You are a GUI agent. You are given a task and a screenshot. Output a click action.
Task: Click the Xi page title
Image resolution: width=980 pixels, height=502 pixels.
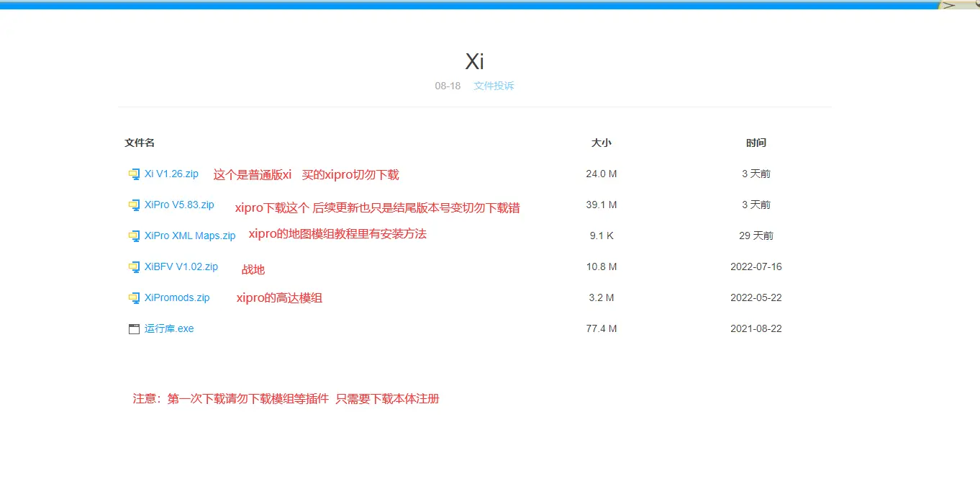click(x=474, y=62)
